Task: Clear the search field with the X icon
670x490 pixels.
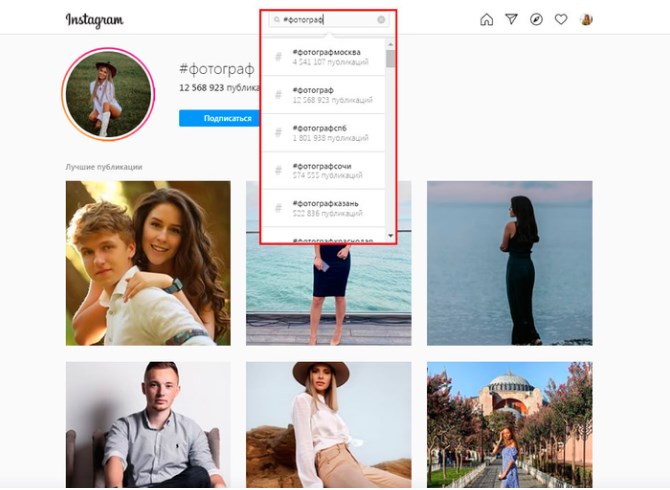Action: tap(381, 19)
